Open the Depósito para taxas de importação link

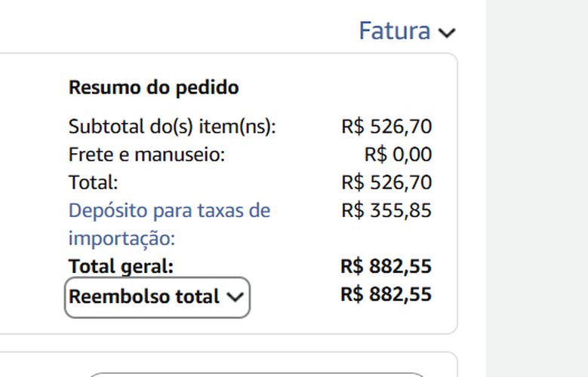(169, 210)
